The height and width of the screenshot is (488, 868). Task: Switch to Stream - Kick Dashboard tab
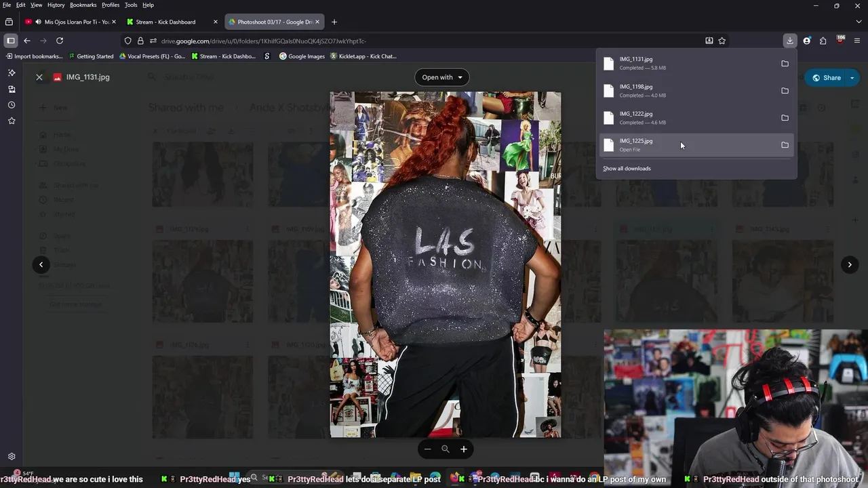pyautogui.click(x=173, y=22)
